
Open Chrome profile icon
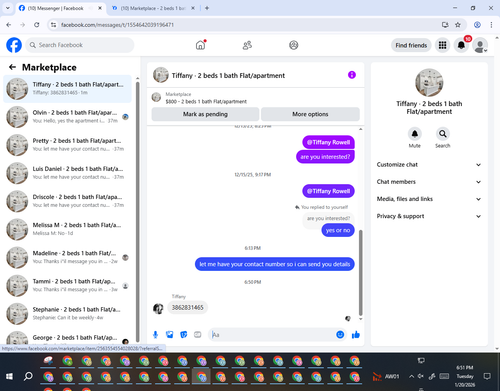click(477, 25)
